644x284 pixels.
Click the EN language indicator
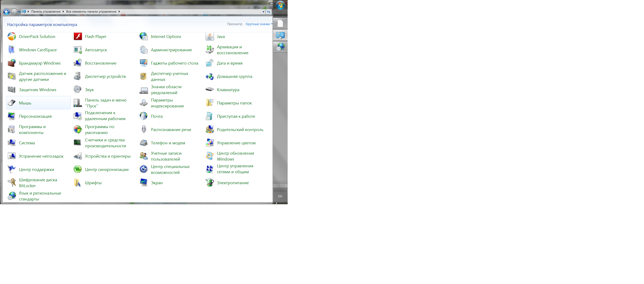[x=280, y=196]
